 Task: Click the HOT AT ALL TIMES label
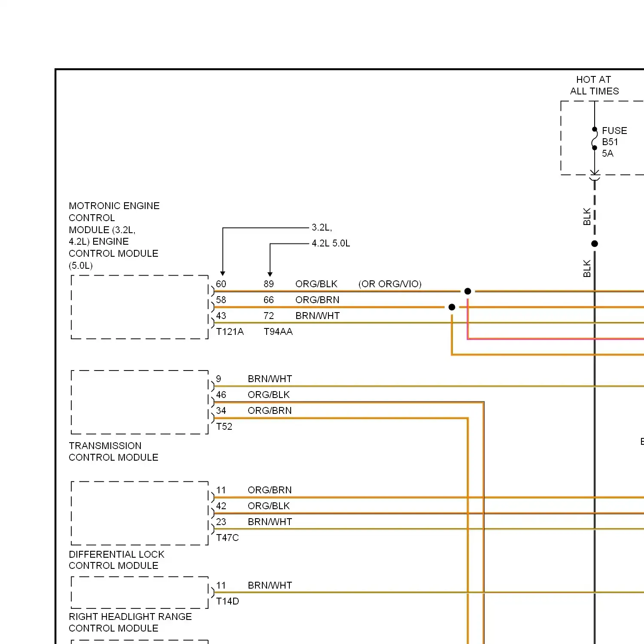point(594,85)
